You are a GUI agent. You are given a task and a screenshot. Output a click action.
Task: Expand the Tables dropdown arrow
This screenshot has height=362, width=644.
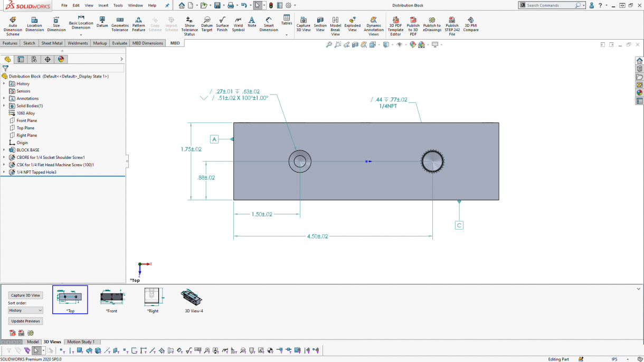pyautogui.click(x=287, y=35)
